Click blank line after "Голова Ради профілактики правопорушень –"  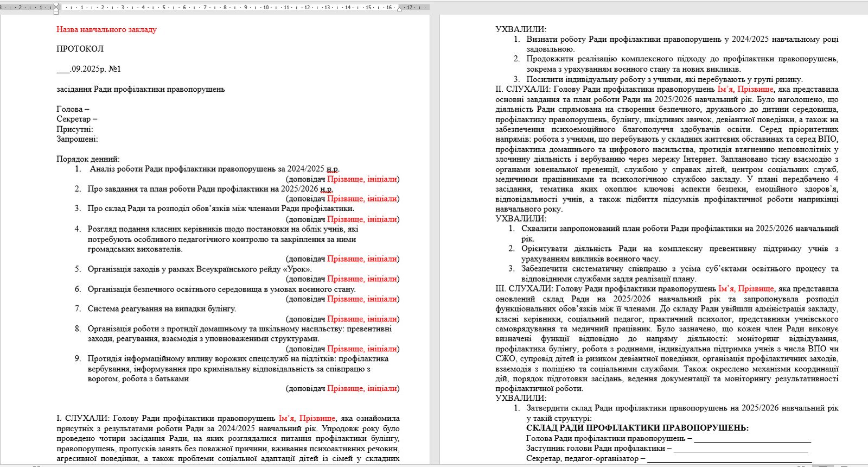(752, 438)
